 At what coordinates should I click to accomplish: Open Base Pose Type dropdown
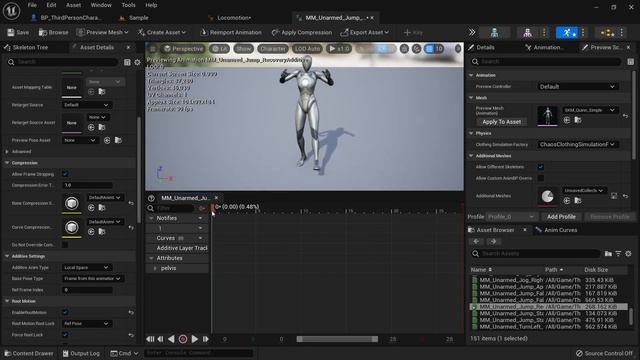(x=93, y=278)
